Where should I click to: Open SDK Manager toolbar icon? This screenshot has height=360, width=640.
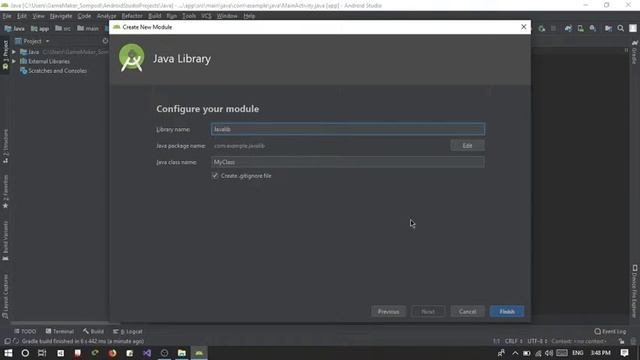pos(593,29)
